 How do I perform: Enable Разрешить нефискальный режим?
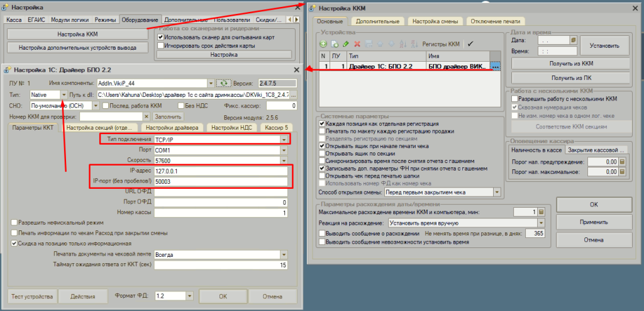click(14, 223)
